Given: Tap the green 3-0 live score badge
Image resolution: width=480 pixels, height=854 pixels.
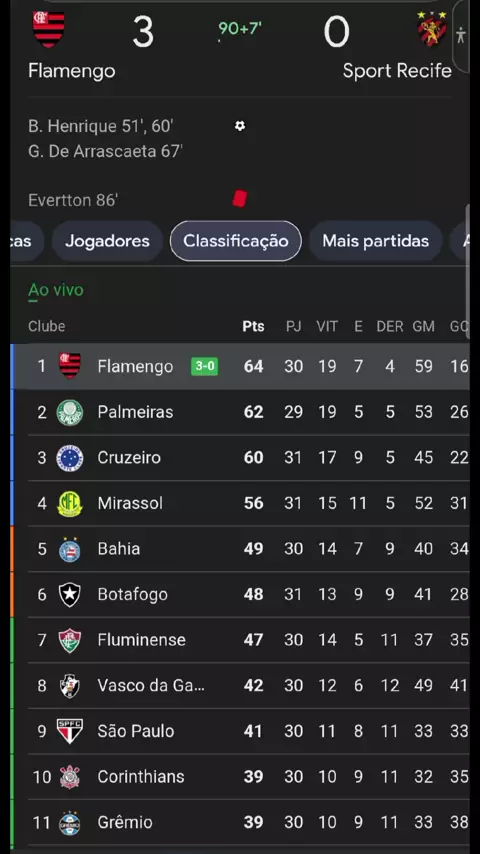Looking at the screenshot, I should [x=204, y=367].
